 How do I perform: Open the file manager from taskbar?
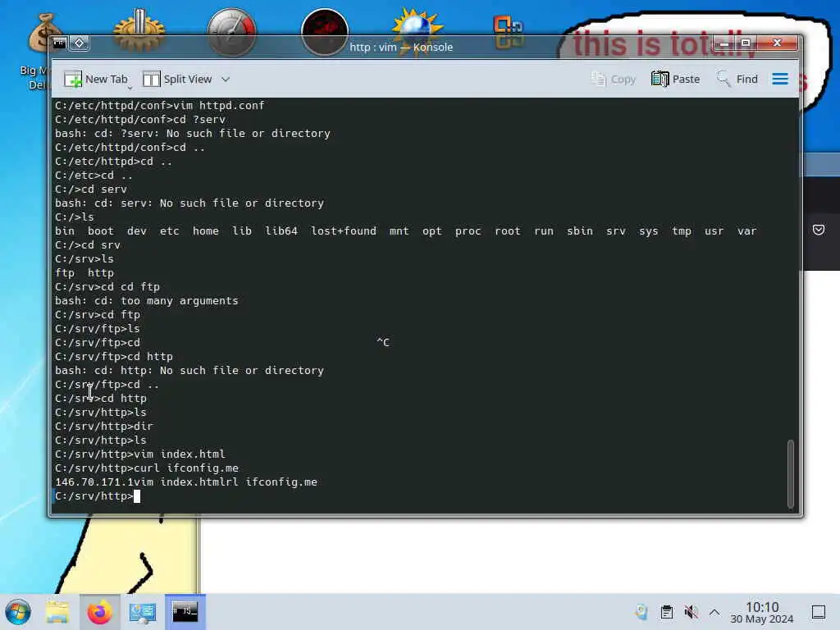(x=57, y=612)
